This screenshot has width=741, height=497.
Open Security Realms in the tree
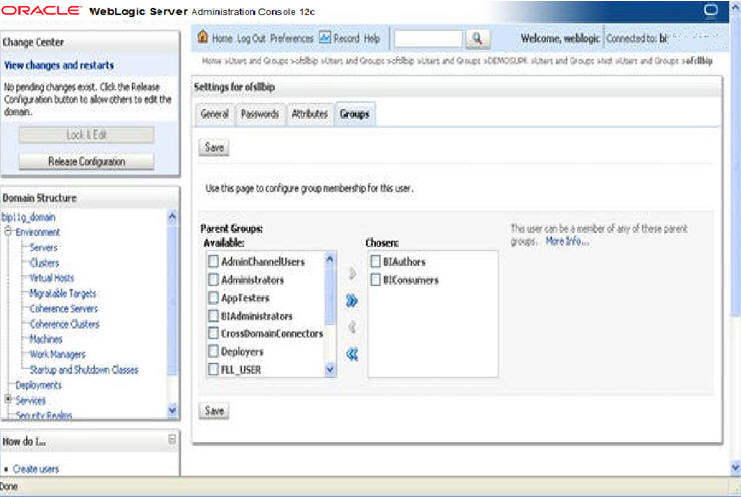(x=44, y=415)
